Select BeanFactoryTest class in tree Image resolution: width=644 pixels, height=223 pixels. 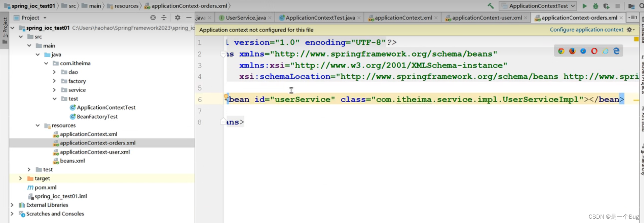93,116
